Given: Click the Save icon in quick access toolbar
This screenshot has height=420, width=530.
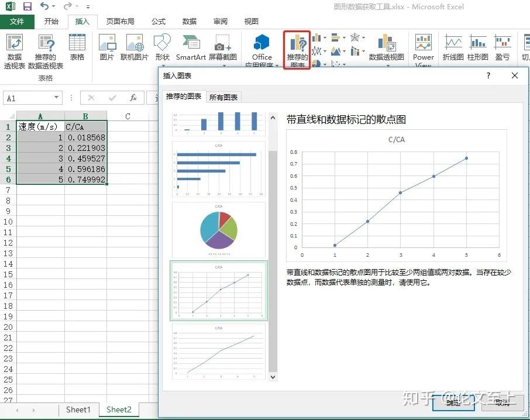Looking at the screenshot, I should [27, 6].
